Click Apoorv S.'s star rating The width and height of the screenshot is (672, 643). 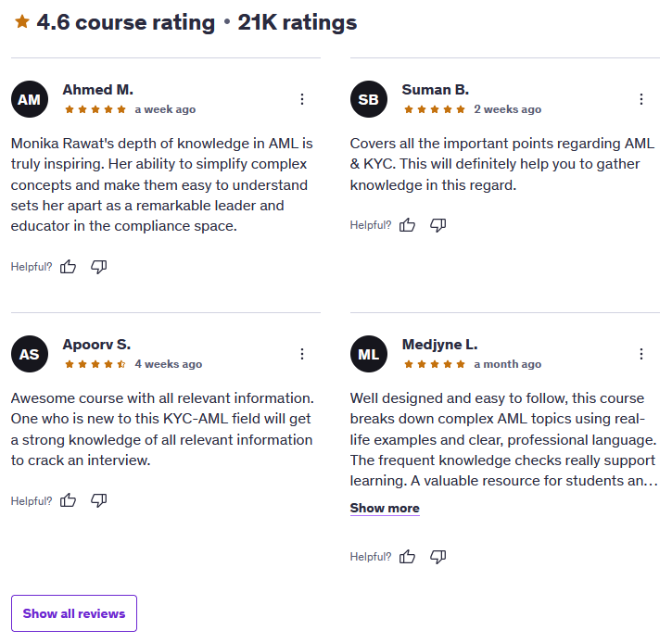coord(95,364)
